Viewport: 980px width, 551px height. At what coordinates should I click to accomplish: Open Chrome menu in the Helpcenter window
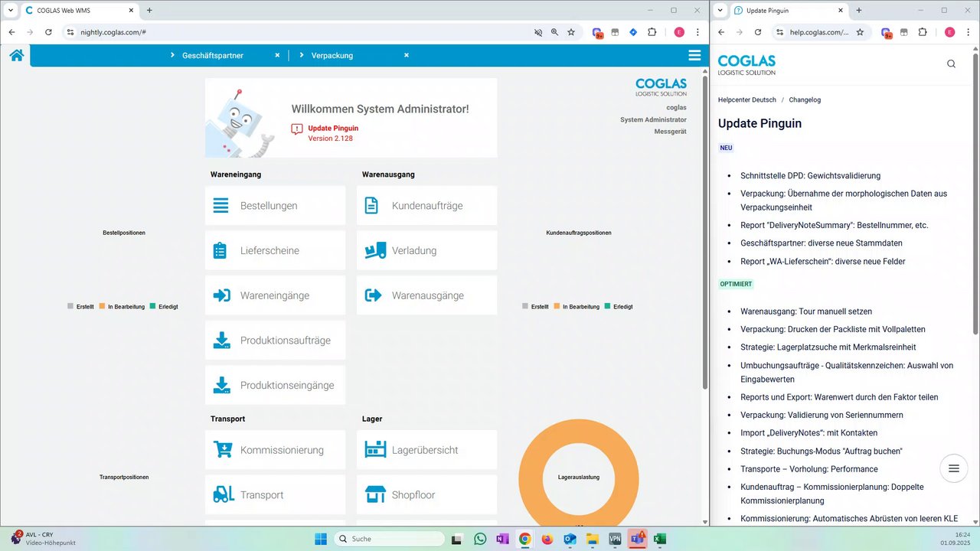[x=968, y=32]
